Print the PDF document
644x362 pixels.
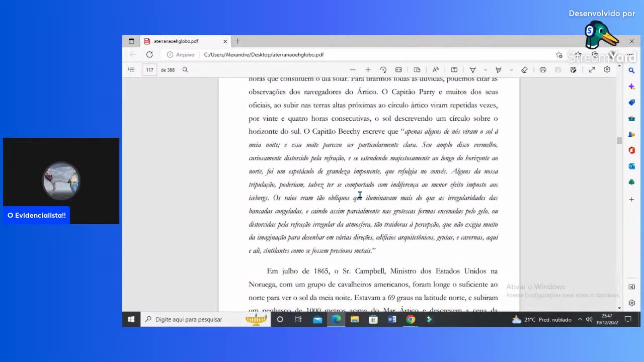click(x=543, y=70)
